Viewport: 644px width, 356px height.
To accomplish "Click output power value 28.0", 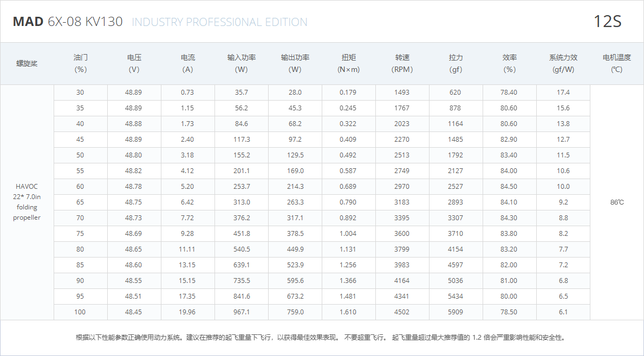I will click(x=295, y=93).
